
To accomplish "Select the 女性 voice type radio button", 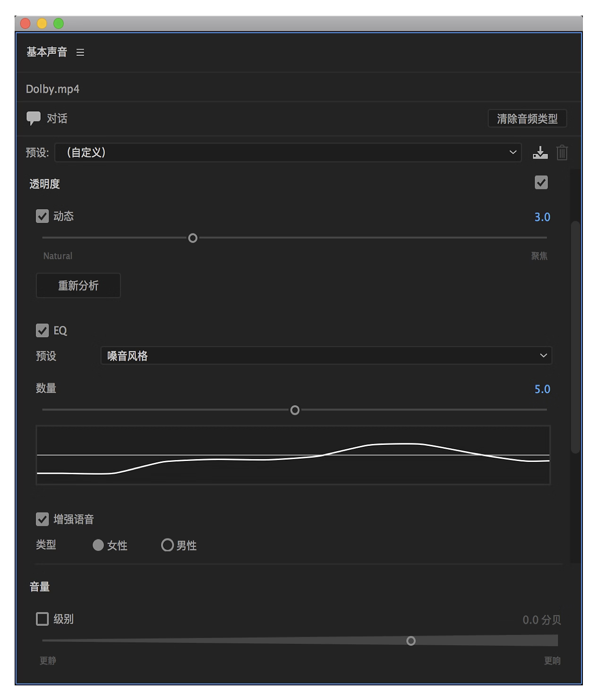I will [98, 545].
